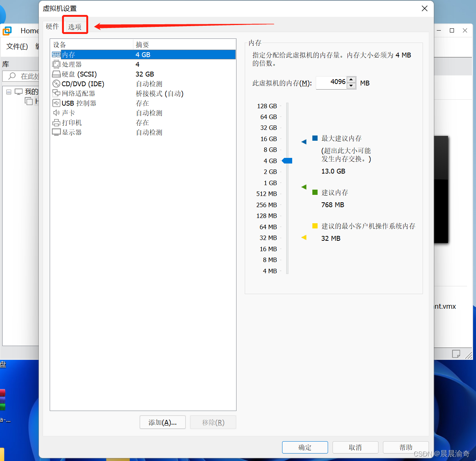
Task: Click the My Computer icon in library tree
Action: click(x=19, y=91)
